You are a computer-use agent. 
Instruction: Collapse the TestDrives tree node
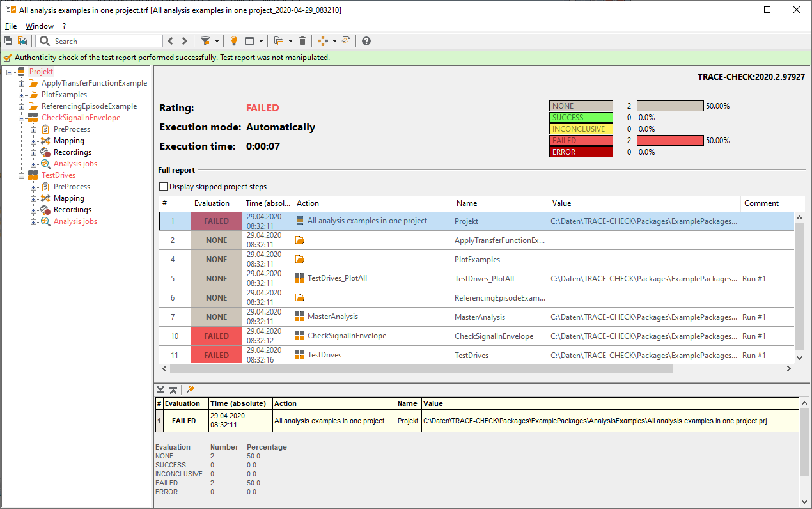pyautogui.click(x=21, y=175)
